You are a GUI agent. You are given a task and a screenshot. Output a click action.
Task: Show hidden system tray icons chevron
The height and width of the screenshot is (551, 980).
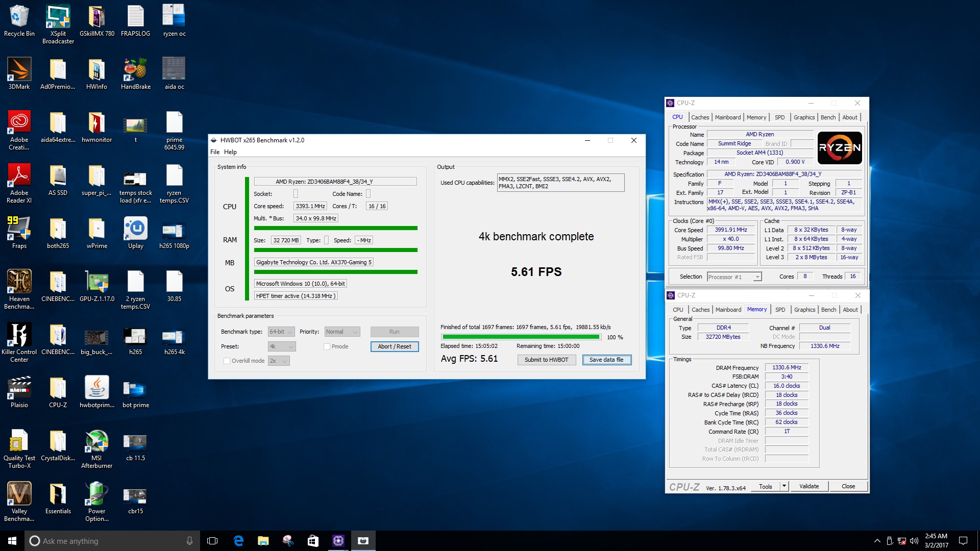click(877, 541)
